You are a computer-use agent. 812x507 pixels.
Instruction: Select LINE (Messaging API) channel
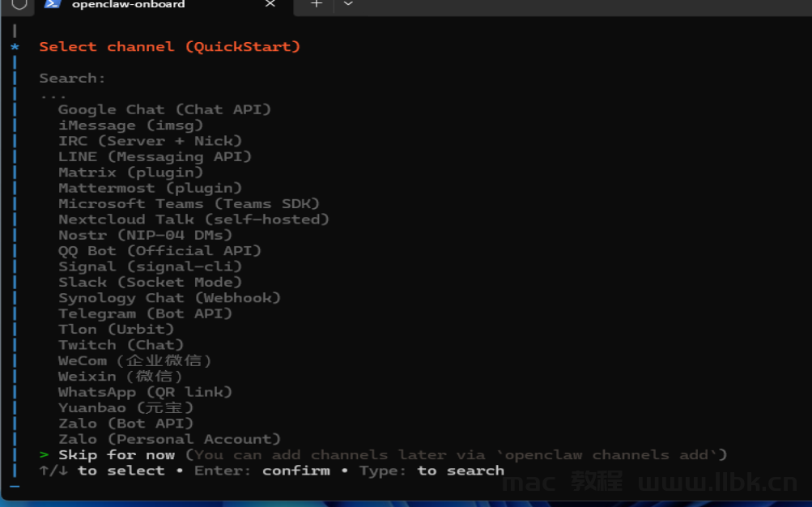coord(155,157)
